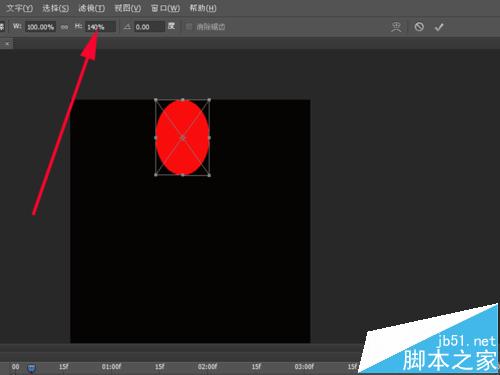Open the 视图(V) view menu
The width and height of the screenshot is (500, 375).
point(127,8)
